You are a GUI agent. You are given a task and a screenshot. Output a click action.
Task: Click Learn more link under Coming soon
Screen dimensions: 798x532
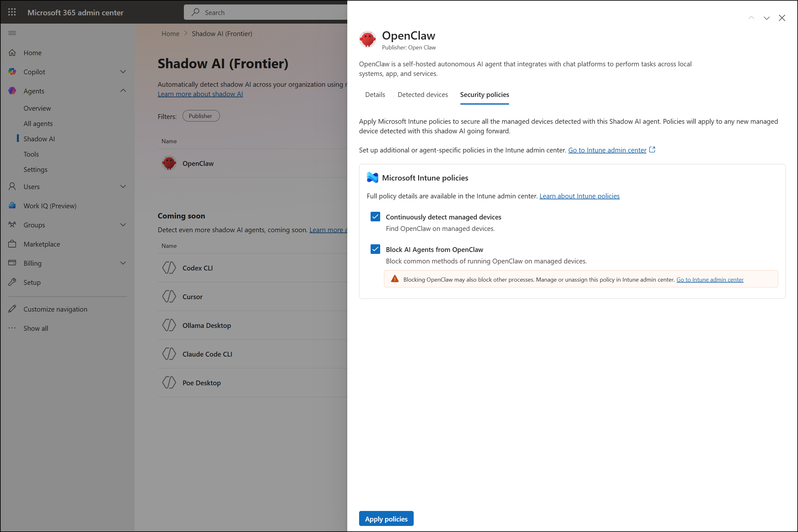(328, 230)
